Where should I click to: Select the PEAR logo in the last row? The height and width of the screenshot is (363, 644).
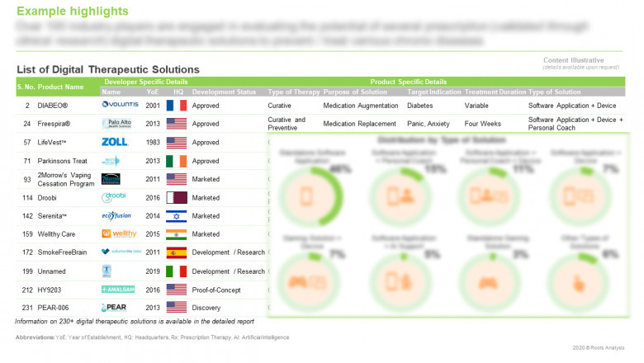(114, 307)
